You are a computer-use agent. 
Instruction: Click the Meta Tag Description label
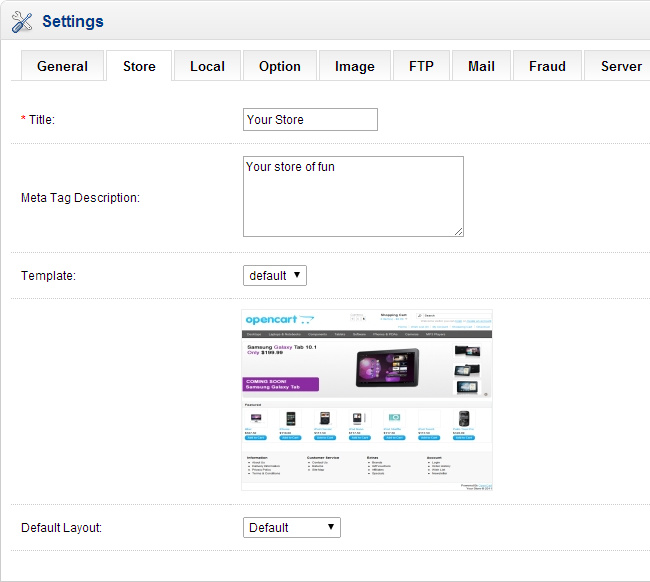[x=80, y=198]
